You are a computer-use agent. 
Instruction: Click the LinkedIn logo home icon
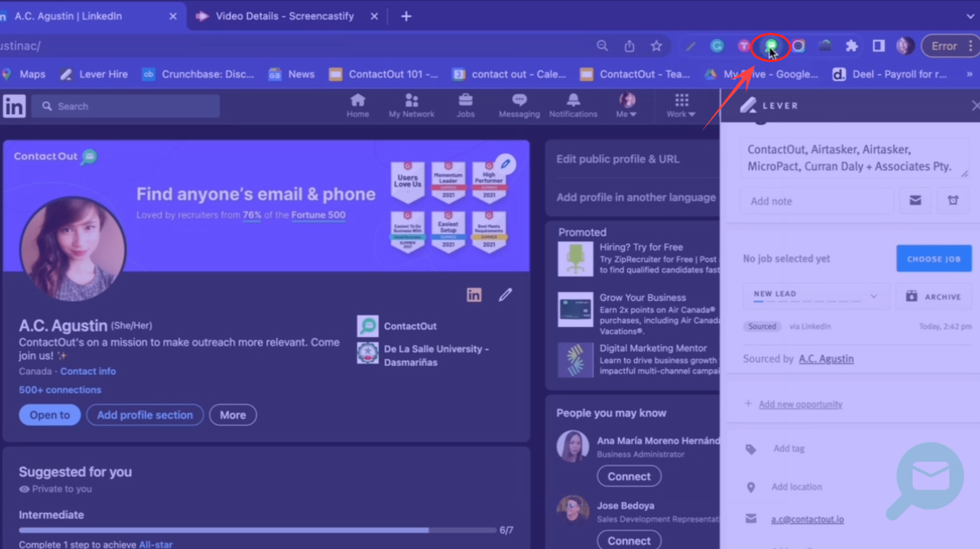14,106
